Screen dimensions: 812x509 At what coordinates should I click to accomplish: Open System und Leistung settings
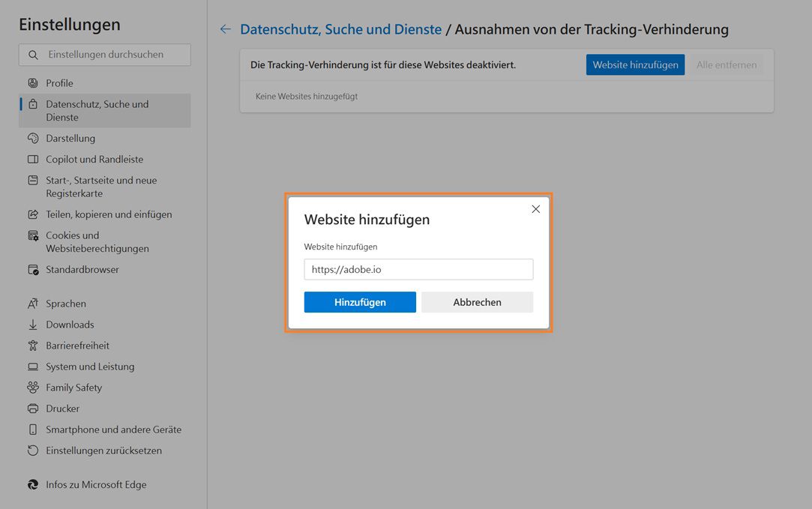tap(90, 367)
